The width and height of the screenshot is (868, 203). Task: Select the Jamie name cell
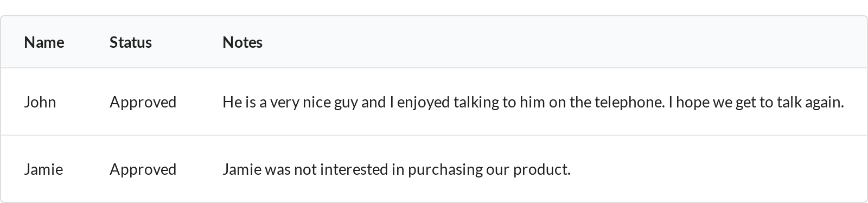[x=43, y=169]
